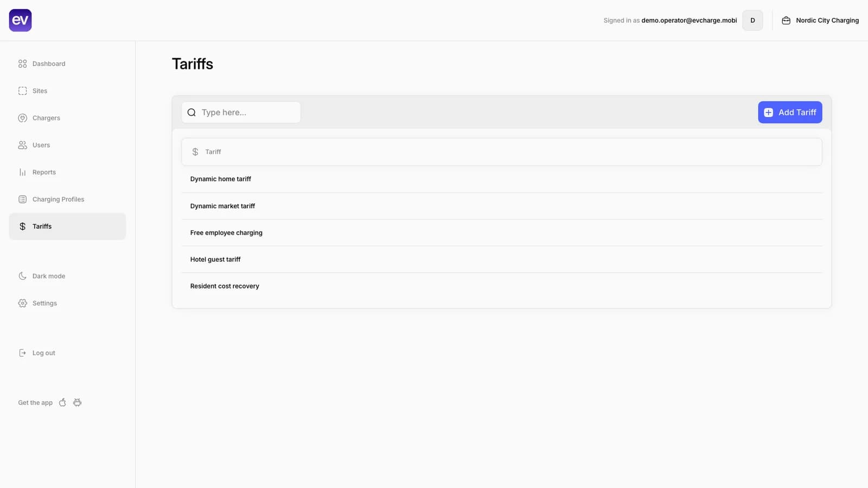
Task: Open the Apple app download icon
Action: pyautogui.click(x=62, y=402)
